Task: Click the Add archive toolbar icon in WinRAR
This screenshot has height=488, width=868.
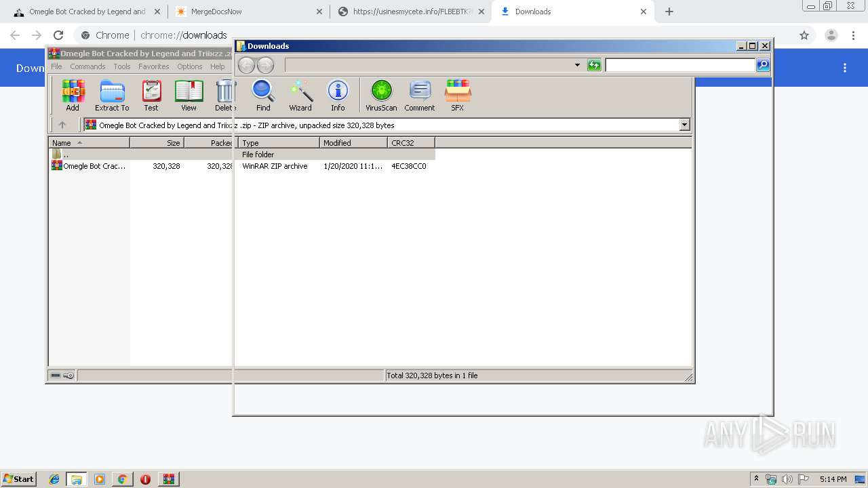Action: (73, 96)
